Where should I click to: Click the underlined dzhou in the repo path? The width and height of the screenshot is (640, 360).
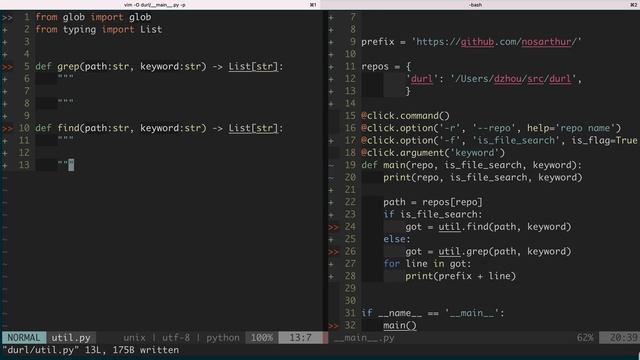[508, 79]
